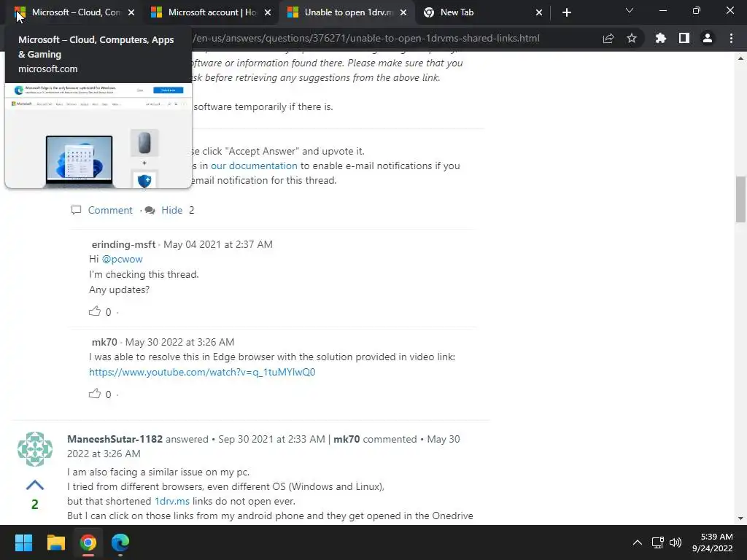Image resolution: width=747 pixels, height=560 pixels.
Task: Open the tab search dropdown arrow
Action: (x=630, y=10)
